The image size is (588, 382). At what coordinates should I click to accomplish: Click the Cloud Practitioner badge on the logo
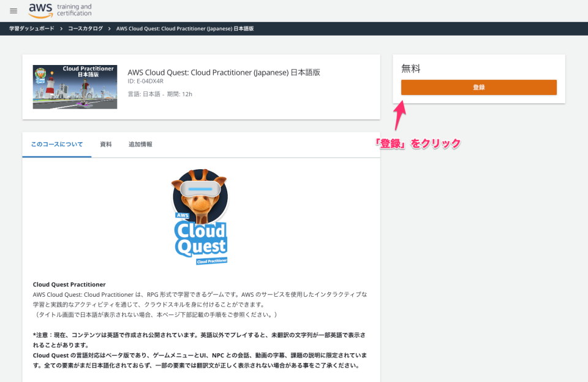(x=211, y=260)
